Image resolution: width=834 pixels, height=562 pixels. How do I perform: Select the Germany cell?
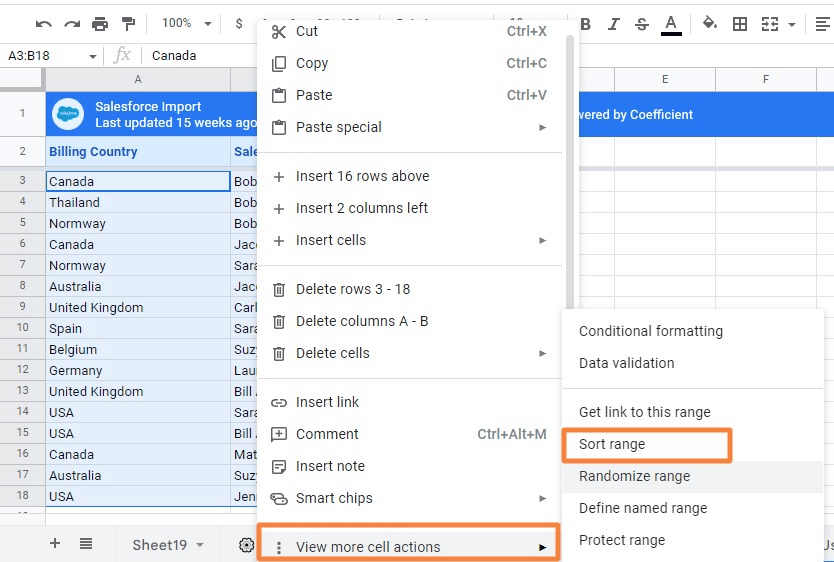(x=138, y=371)
